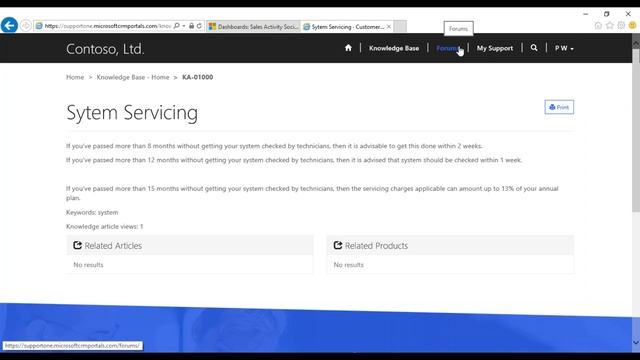Screen dimensions: 640x360
Task: Click the Print button
Action: pyautogui.click(x=559, y=107)
